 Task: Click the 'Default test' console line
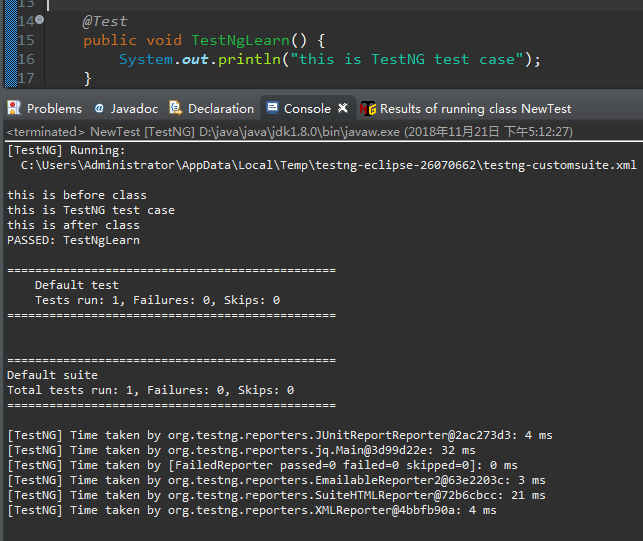click(x=77, y=285)
